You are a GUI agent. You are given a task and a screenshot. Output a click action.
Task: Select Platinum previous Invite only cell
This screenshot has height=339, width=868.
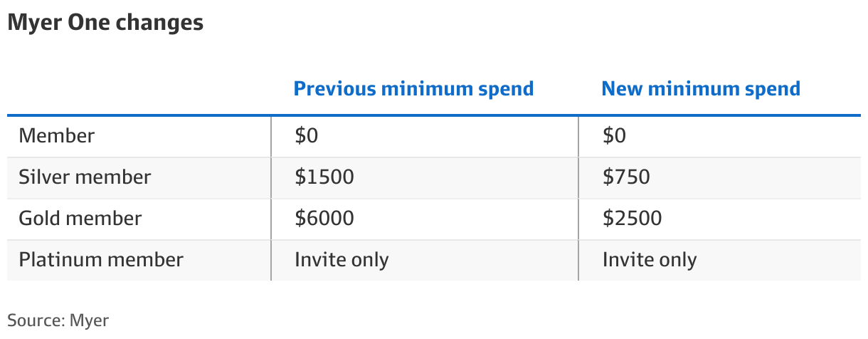coord(342,259)
